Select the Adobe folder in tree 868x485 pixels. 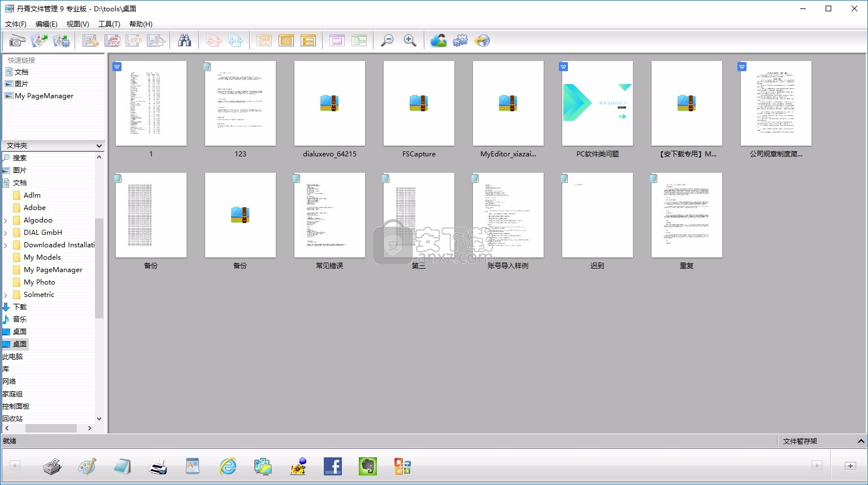pyautogui.click(x=34, y=208)
